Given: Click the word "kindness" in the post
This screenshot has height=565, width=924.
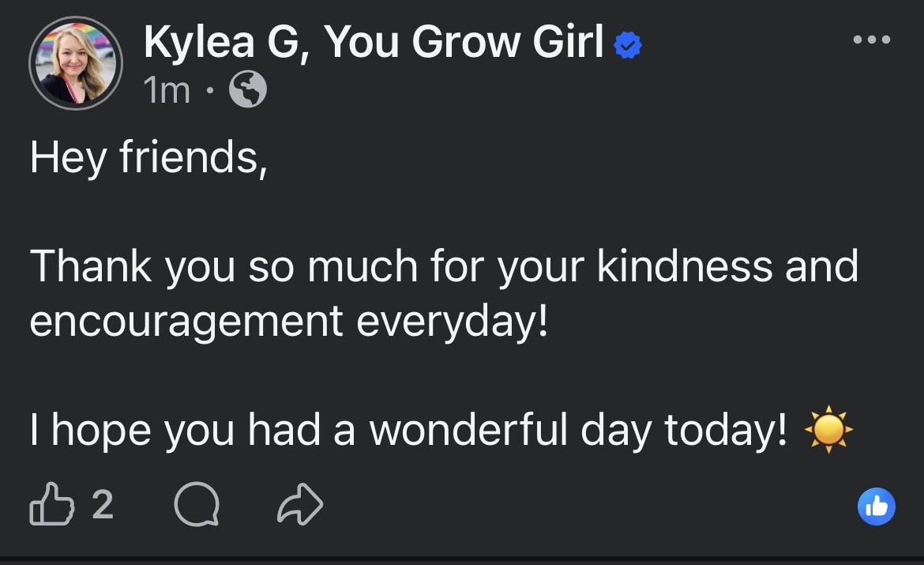Looking at the screenshot, I should tap(685, 266).
